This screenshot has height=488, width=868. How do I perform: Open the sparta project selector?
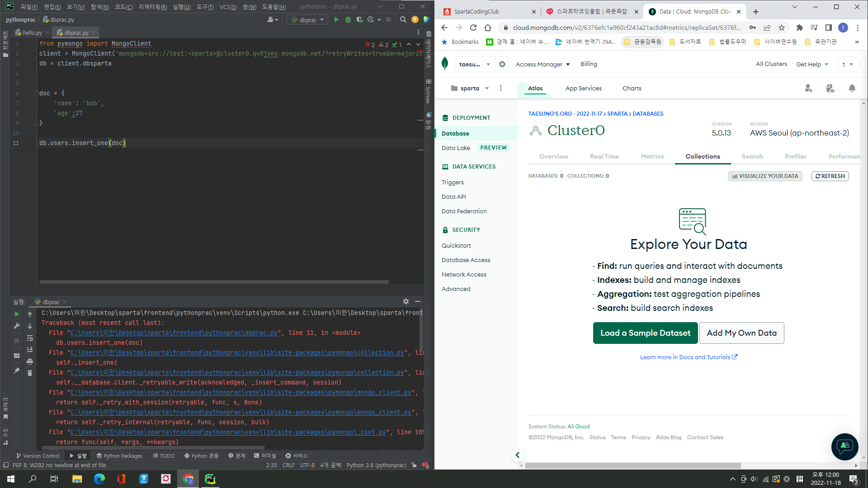click(470, 88)
